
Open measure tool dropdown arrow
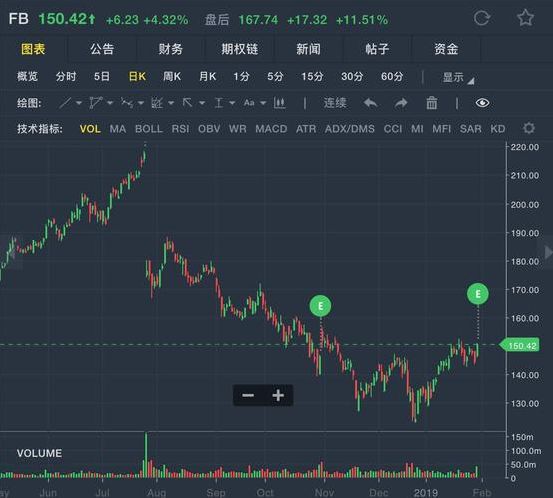click(232, 103)
